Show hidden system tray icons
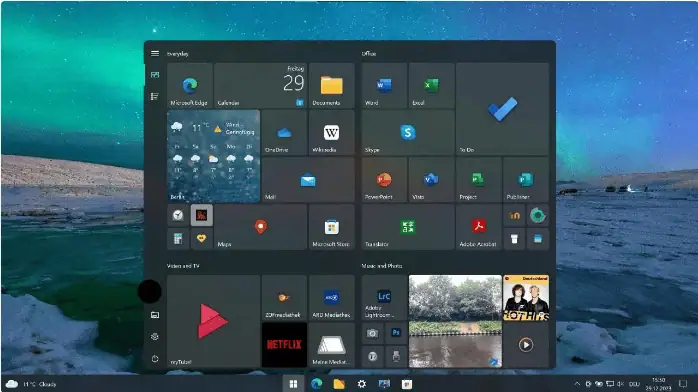This screenshot has height=392, width=698. coord(577,384)
